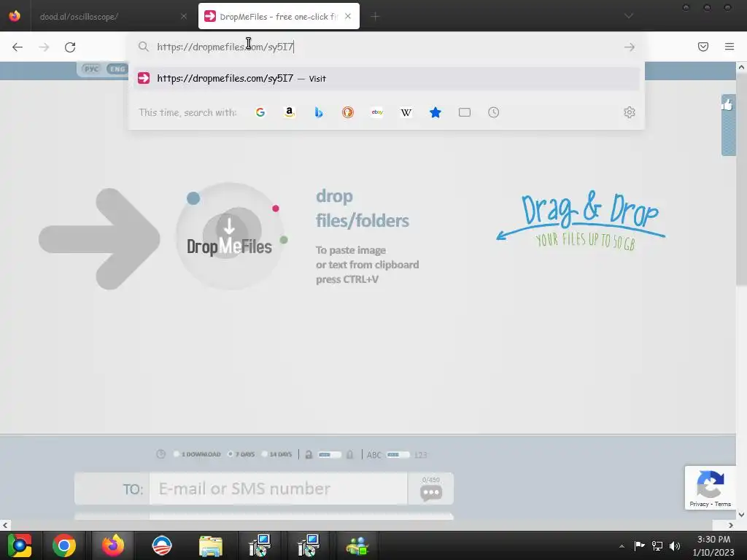This screenshot has height=560, width=747.
Task: Open the Save to Pocket icon
Action: [703, 47]
